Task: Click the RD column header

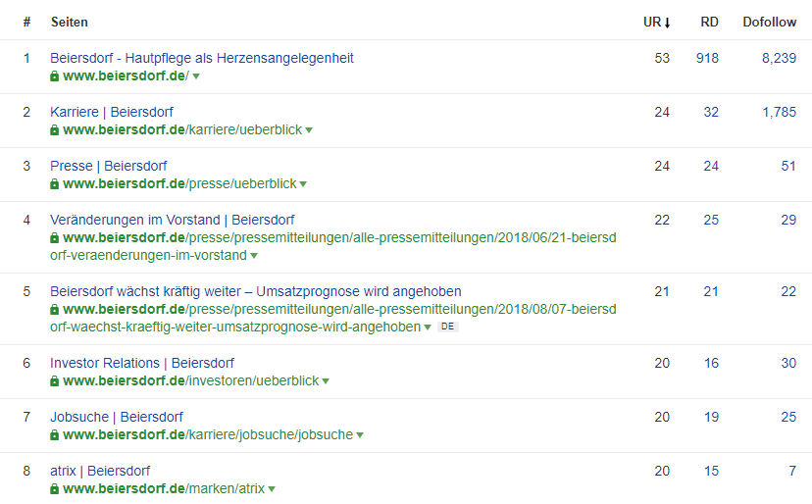Action: coord(709,23)
